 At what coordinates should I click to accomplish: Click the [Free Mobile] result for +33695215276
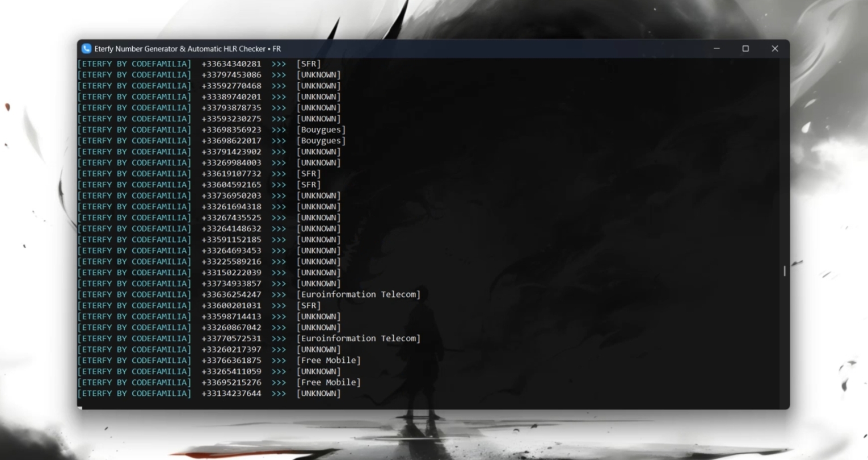(x=328, y=383)
